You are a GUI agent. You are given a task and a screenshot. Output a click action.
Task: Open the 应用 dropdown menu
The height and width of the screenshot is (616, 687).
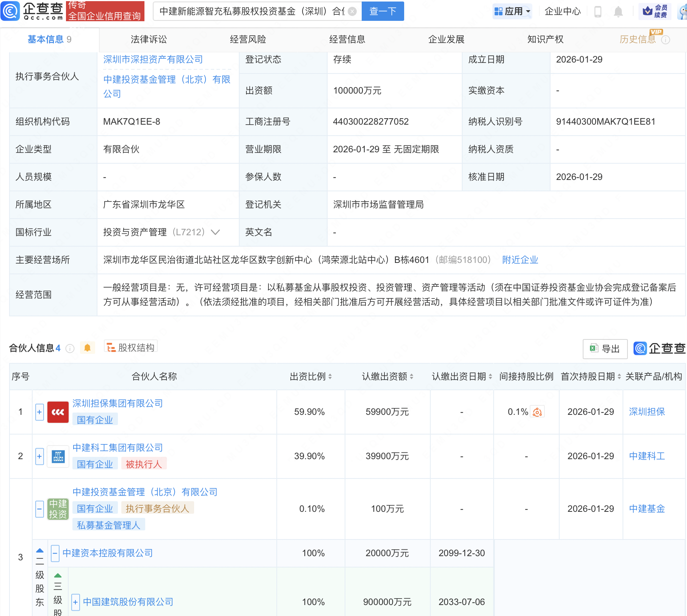513,11
